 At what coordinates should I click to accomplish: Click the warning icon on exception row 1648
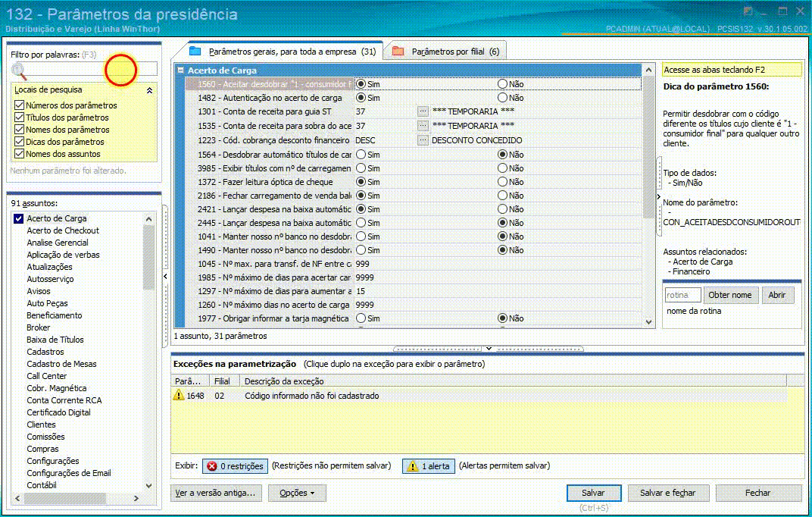click(x=179, y=395)
